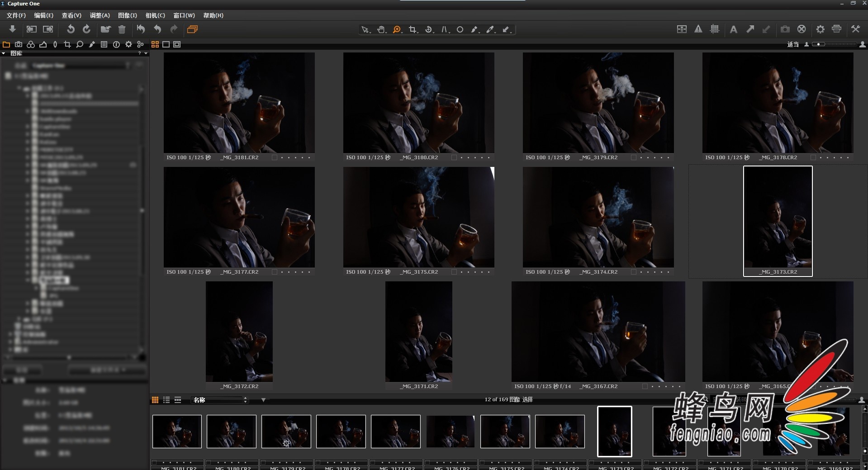Toggle selection checkbox for _MG_3180.CR2
The height and width of the screenshot is (470, 868).
pos(454,157)
